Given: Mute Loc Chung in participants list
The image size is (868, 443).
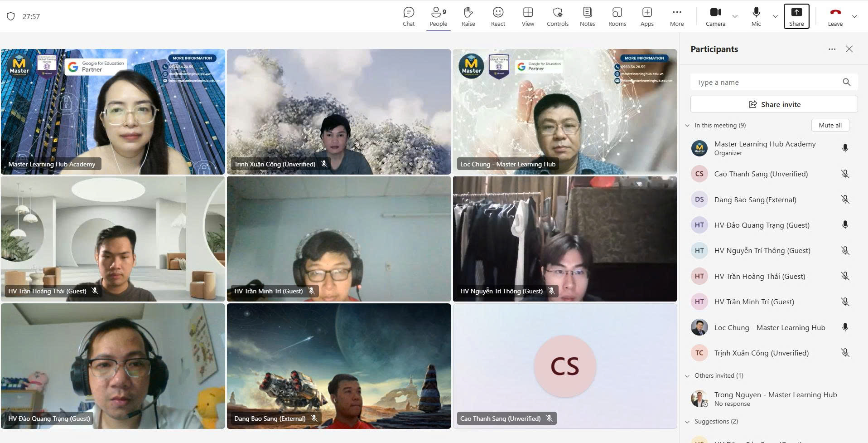Looking at the screenshot, I should coord(845,327).
